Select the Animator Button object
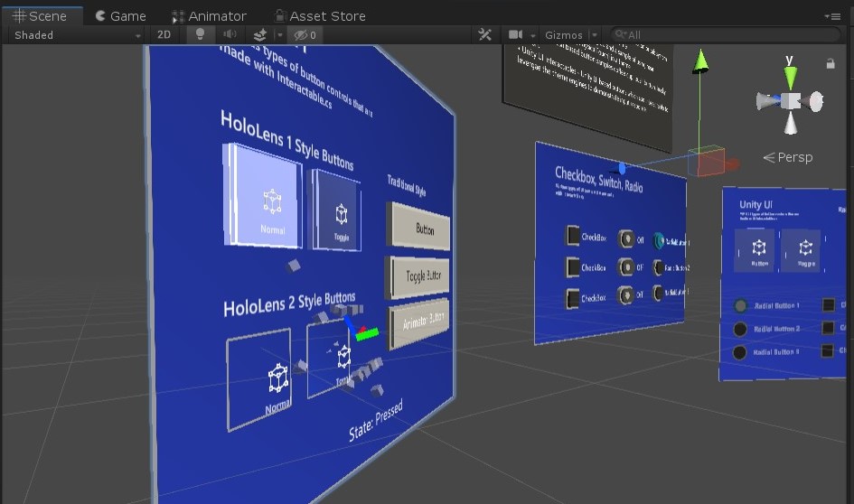 tap(419, 323)
